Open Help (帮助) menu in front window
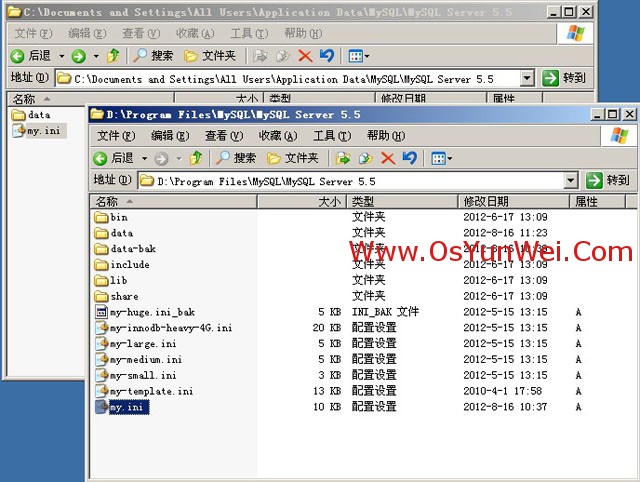 coord(386,136)
